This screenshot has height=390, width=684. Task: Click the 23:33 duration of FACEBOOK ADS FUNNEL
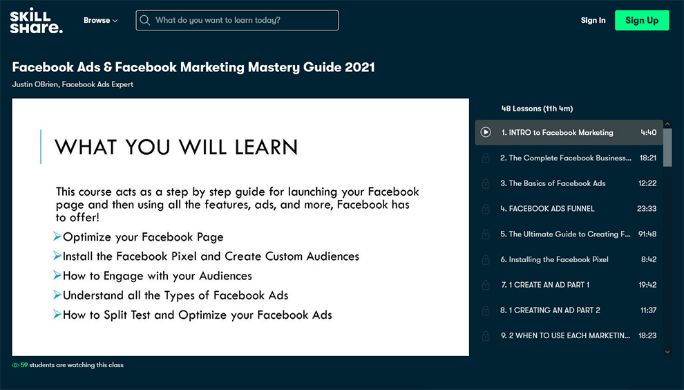point(646,209)
